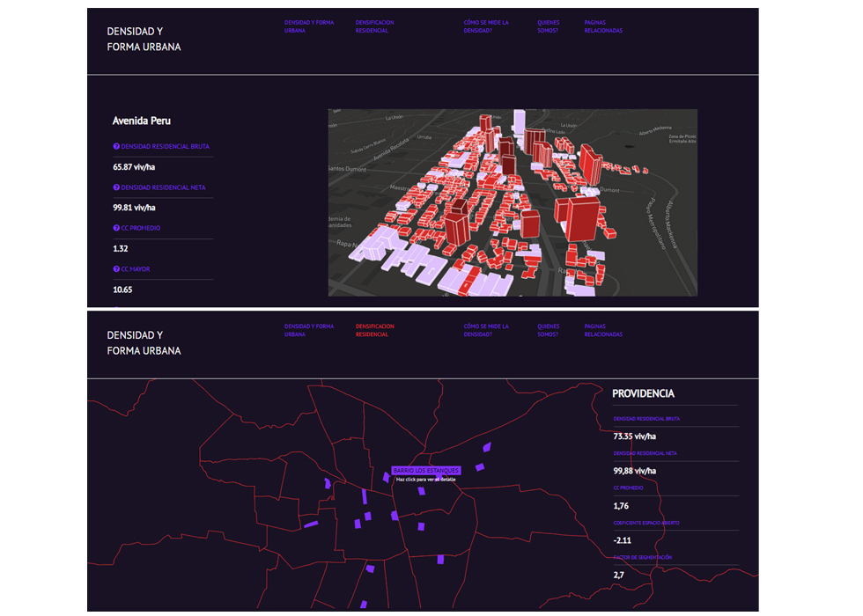Viewport: 863px width, 616px height.
Task: Click 'Paginas Relacionadas' in the lower header
Action: (603, 330)
